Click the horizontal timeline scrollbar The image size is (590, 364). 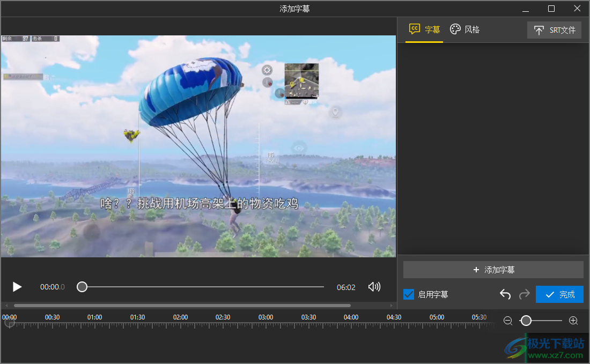click(182, 306)
